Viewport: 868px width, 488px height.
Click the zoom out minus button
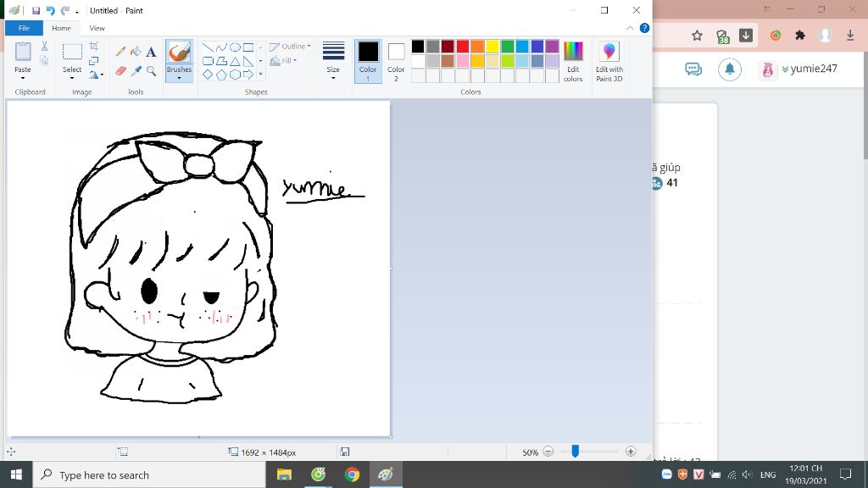coord(548,452)
